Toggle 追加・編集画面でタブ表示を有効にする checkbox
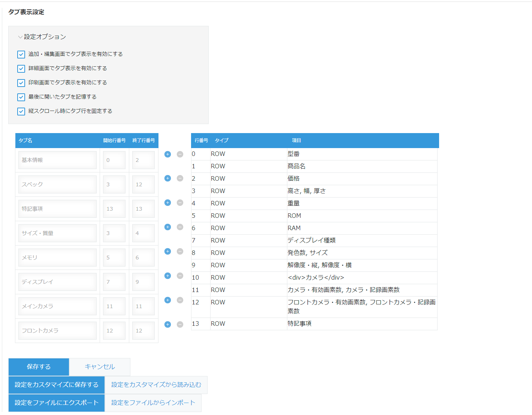The height and width of the screenshot is (415, 532). (21, 54)
